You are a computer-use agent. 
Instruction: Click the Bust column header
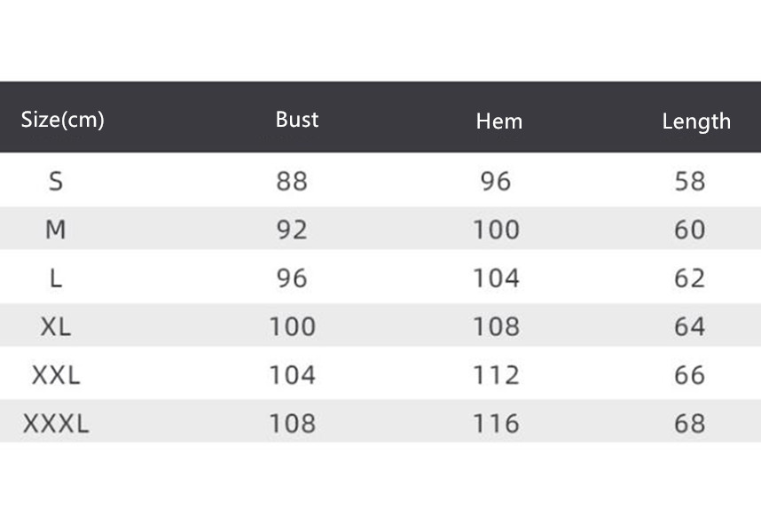[x=296, y=120]
